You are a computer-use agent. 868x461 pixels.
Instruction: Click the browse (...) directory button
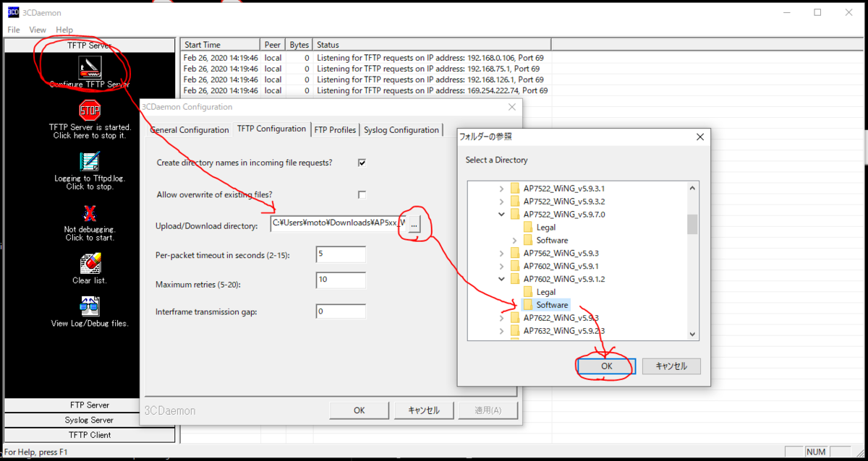point(414,225)
